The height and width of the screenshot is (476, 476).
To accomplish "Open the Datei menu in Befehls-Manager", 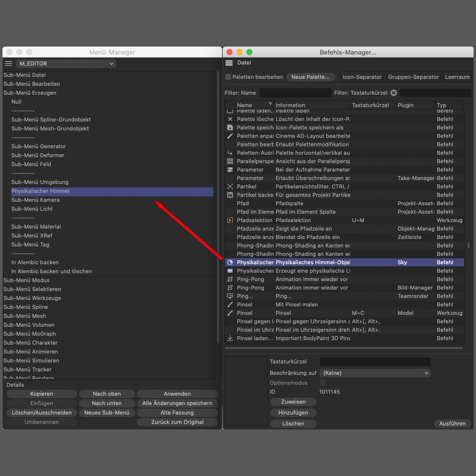I will tap(244, 62).
